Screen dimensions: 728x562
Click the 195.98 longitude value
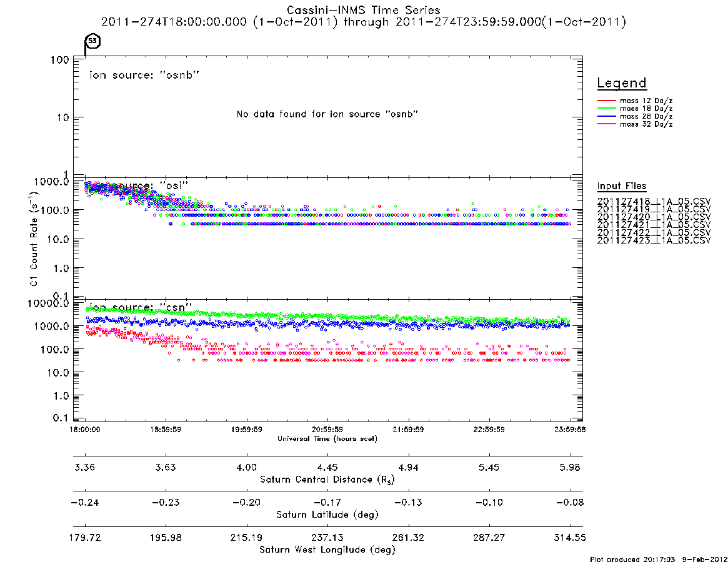[166, 538]
